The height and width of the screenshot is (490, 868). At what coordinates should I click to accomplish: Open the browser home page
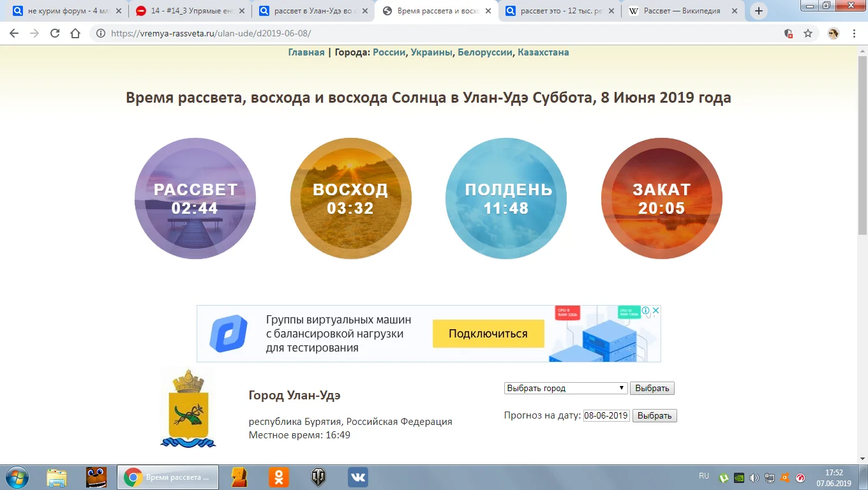pos(75,33)
